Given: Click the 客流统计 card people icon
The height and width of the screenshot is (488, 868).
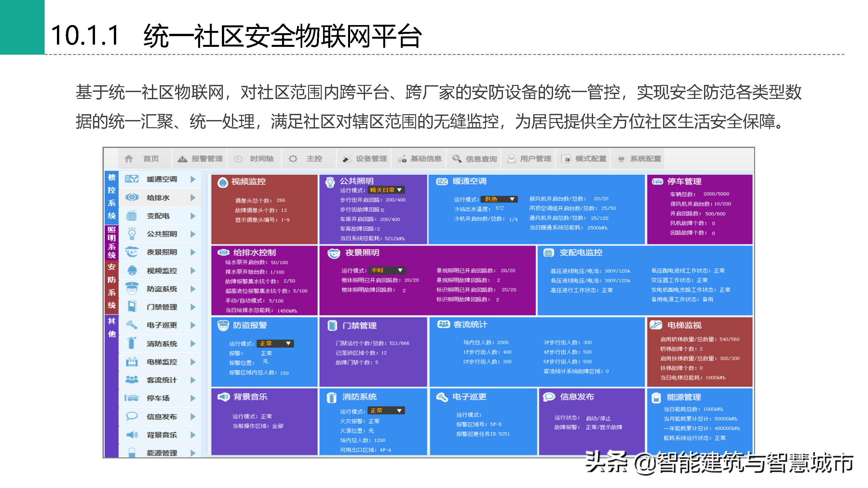Looking at the screenshot, I should pos(443,324).
